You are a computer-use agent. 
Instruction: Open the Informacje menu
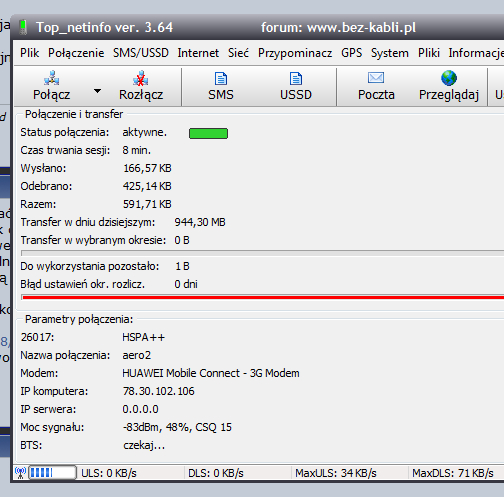(476, 53)
